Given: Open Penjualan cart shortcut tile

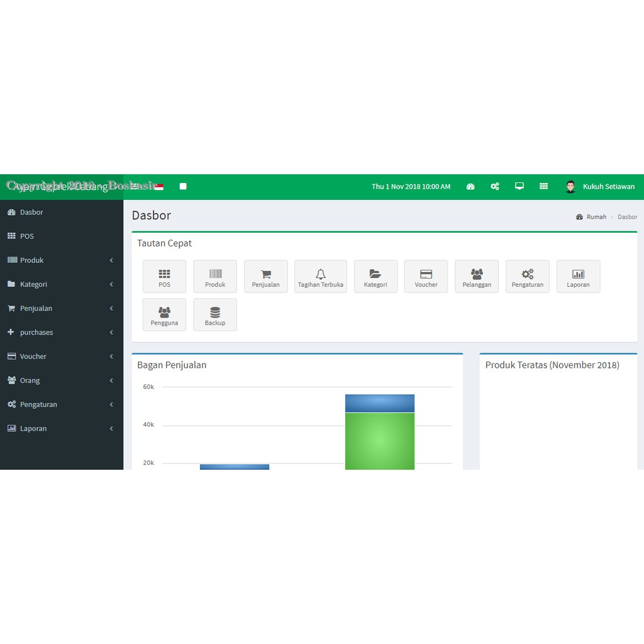Looking at the screenshot, I should click(x=265, y=277).
